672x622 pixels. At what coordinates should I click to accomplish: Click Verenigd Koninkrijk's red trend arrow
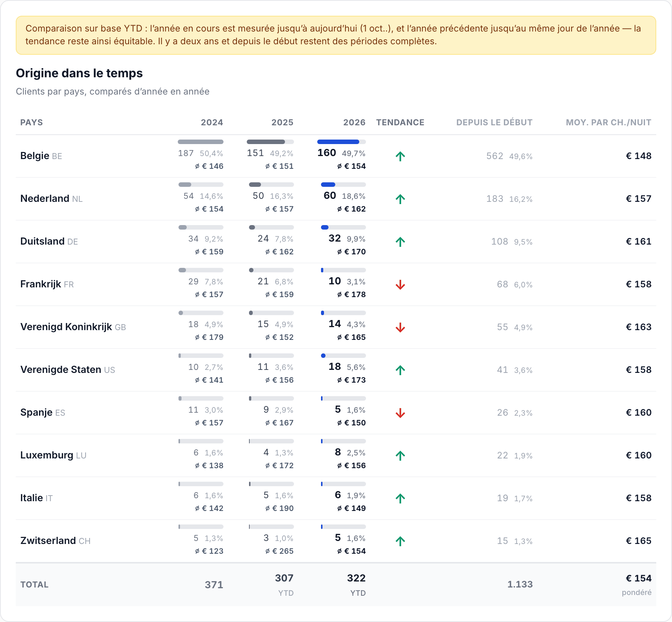(400, 327)
